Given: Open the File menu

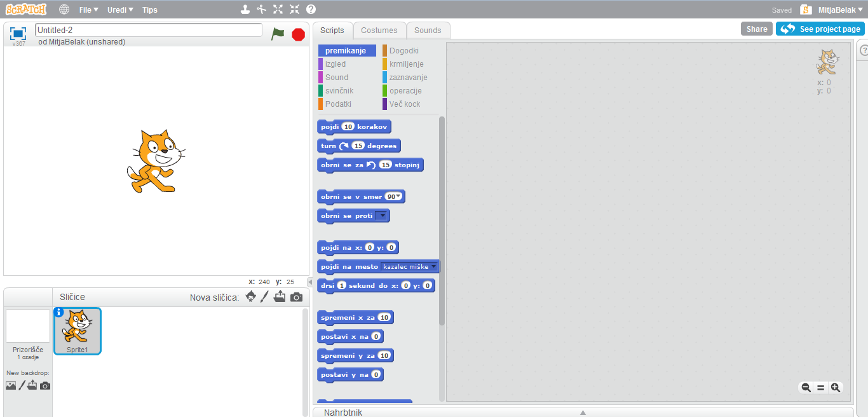Looking at the screenshot, I should point(88,10).
